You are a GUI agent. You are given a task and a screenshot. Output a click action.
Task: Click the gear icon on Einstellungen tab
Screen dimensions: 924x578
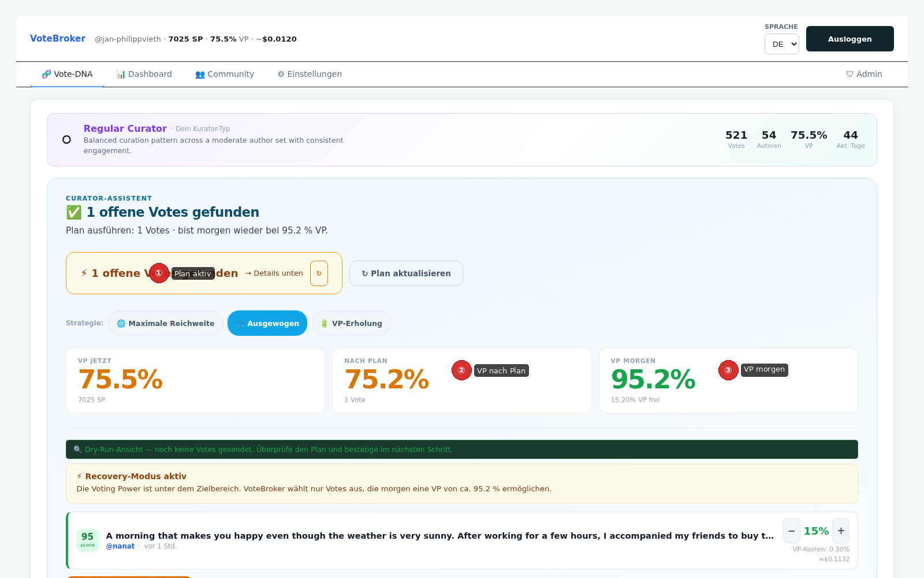click(281, 74)
